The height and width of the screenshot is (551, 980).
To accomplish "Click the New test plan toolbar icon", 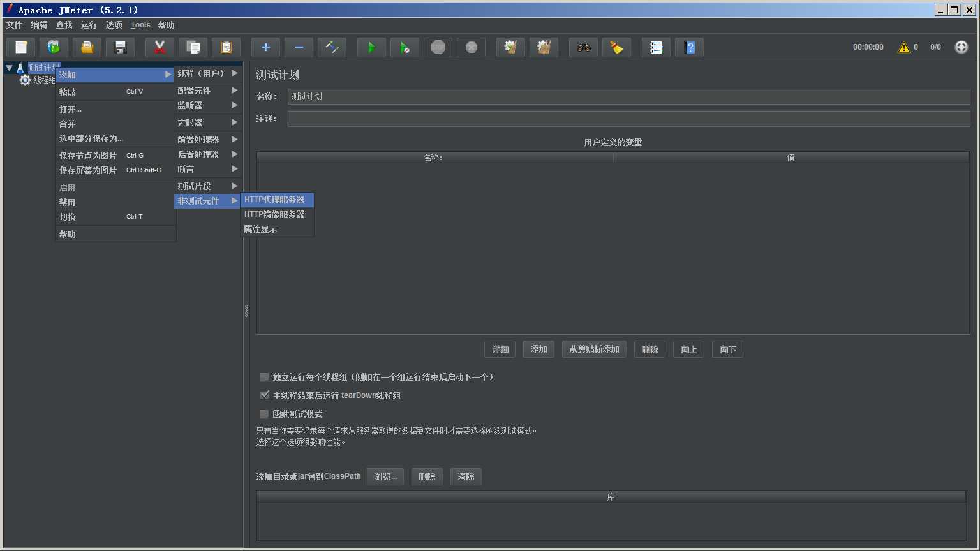I will click(x=21, y=47).
